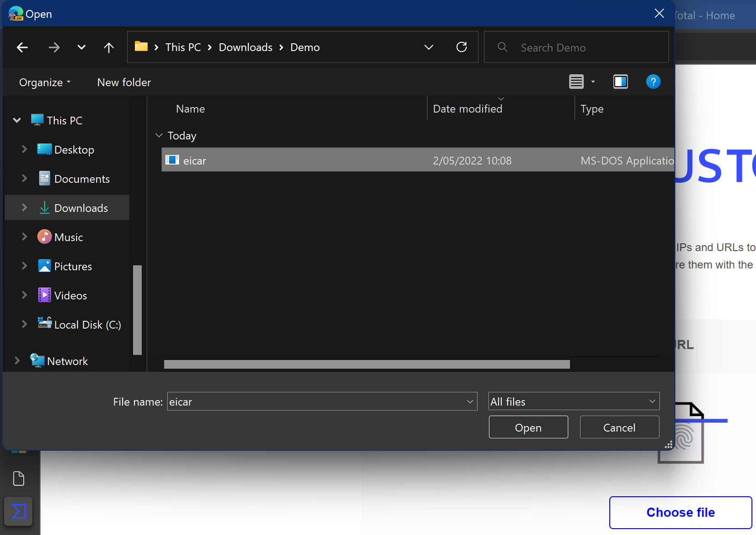The image size is (756, 535).
Task: Expand the address bar history dropdown
Action: pos(429,47)
